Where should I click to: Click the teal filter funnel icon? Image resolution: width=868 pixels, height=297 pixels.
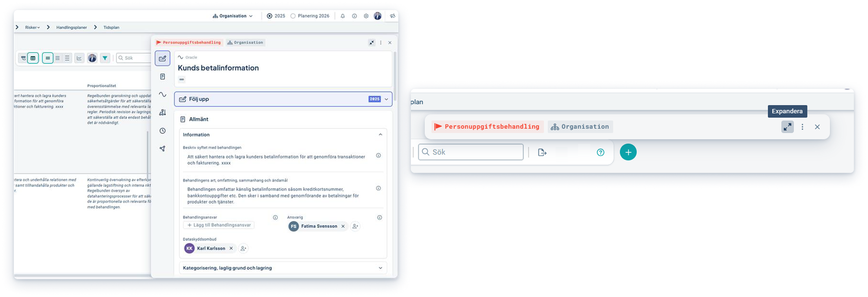click(105, 58)
